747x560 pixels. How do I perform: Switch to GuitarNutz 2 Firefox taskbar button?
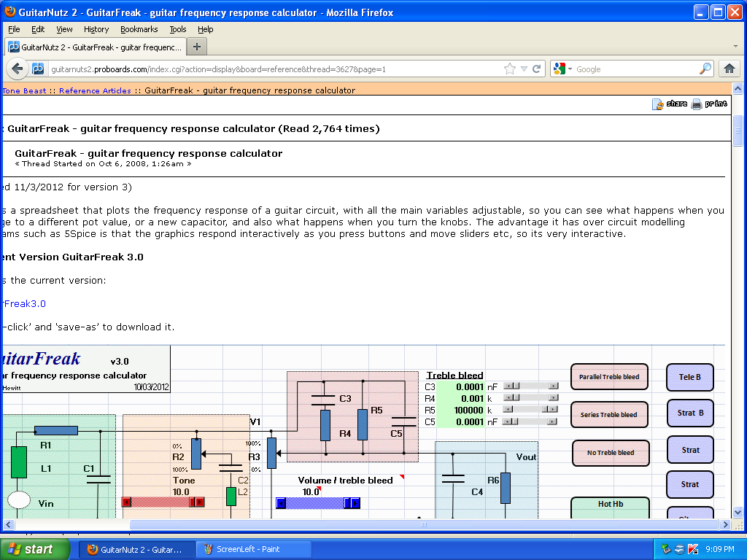136,550
